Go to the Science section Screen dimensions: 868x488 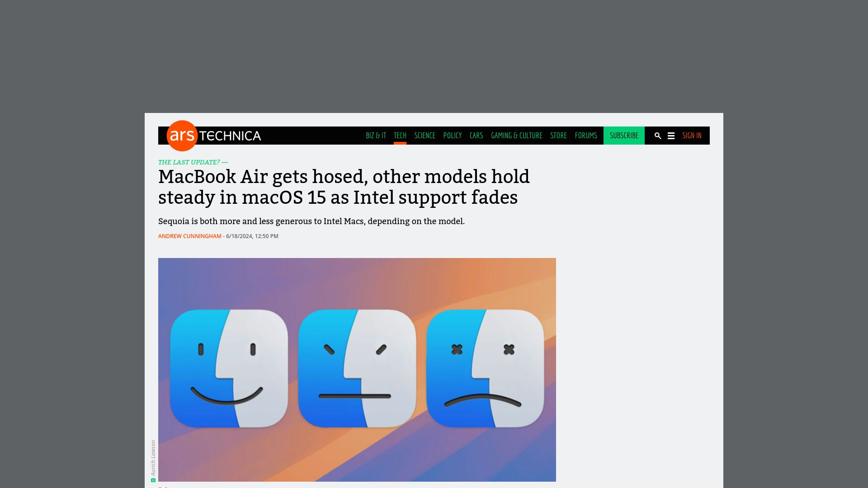tap(425, 136)
